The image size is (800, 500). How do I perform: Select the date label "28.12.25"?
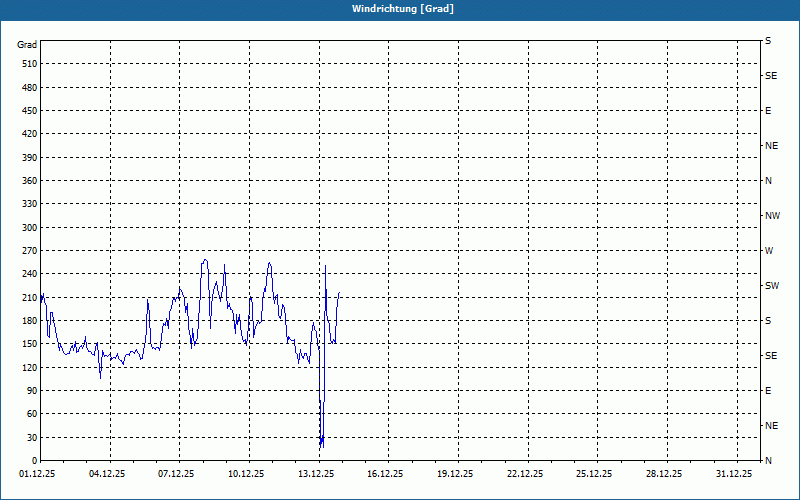pyautogui.click(x=664, y=474)
